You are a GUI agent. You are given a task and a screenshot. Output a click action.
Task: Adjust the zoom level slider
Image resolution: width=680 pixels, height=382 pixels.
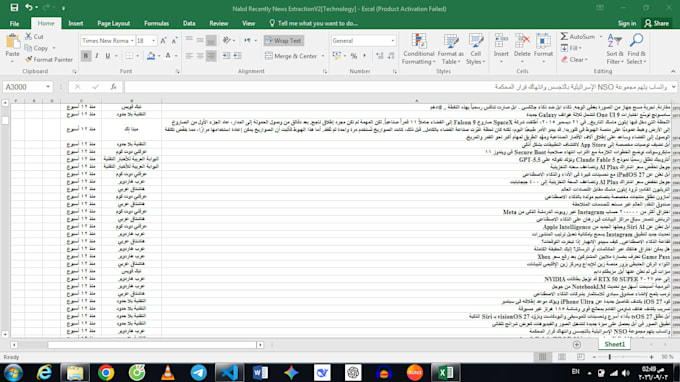610,357
